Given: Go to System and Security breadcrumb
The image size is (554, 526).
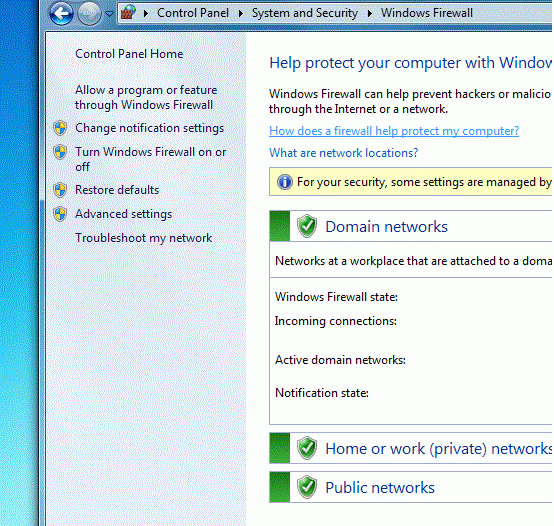Looking at the screenshot, I should click(x=305, y=13).
